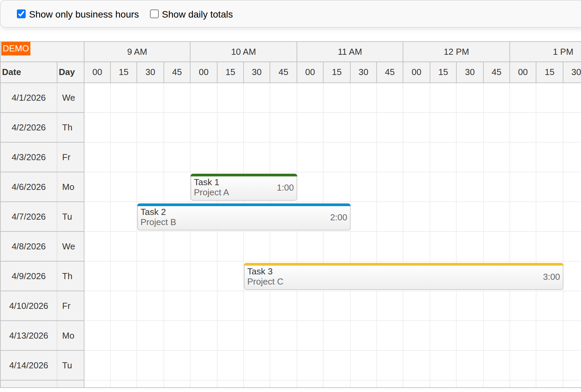
Task: Select the 4/14/2026 Tuesday row
Action: (x=28, y=365)
